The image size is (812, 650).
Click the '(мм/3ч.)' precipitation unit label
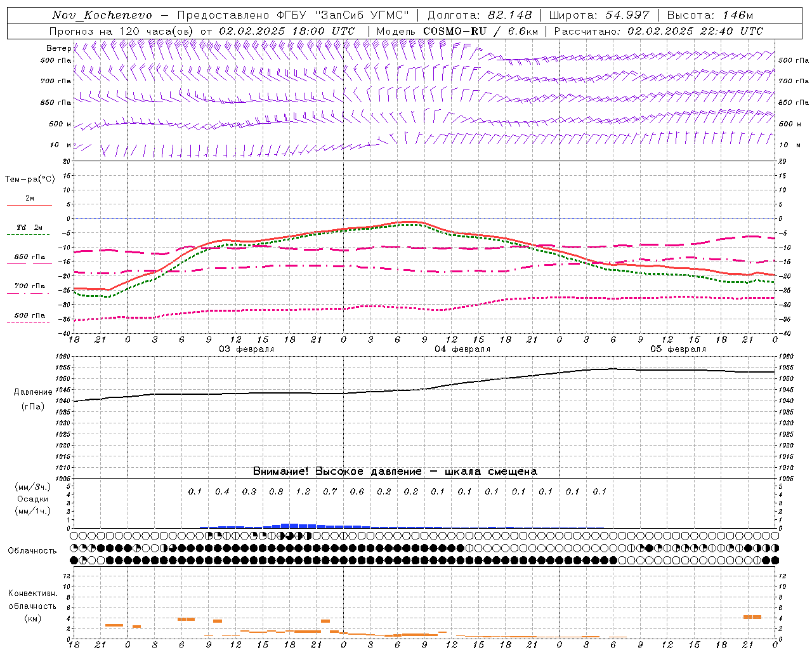pos(33,487)
